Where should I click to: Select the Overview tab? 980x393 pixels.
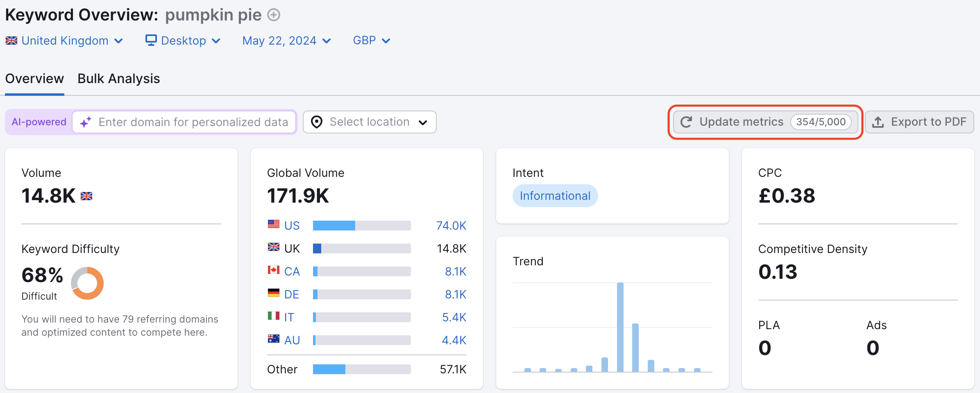coord(34,78)
